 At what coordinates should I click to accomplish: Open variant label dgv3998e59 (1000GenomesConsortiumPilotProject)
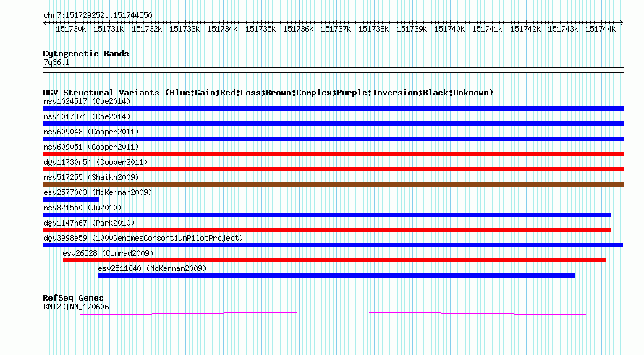coord(143,238)
